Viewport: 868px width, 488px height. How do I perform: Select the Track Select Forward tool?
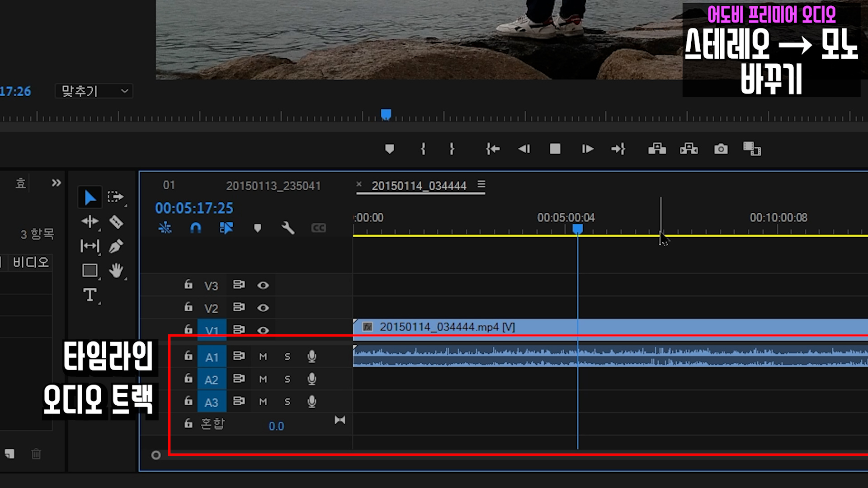point(115,197)
